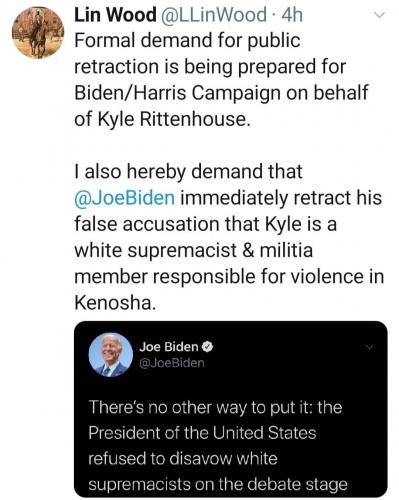Viewport: 399px width, 500px height.
Task: Open Lin Wood's horseback profile picture
Action: coord(38,33)
